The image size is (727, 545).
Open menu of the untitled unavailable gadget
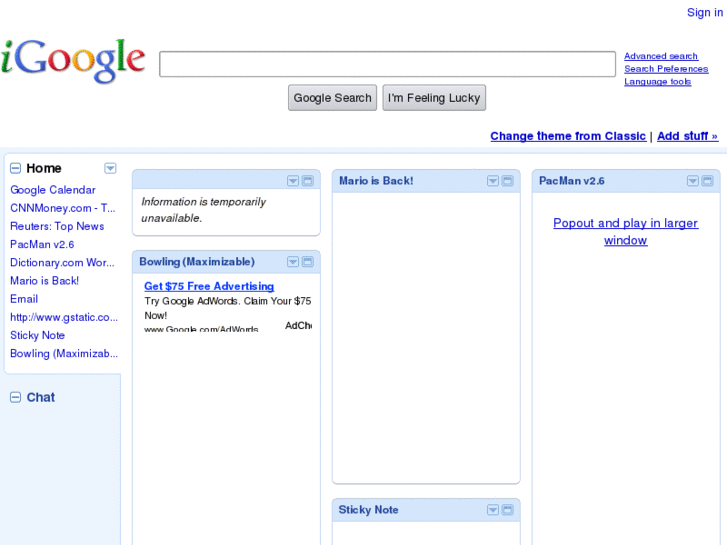point(293,181)
